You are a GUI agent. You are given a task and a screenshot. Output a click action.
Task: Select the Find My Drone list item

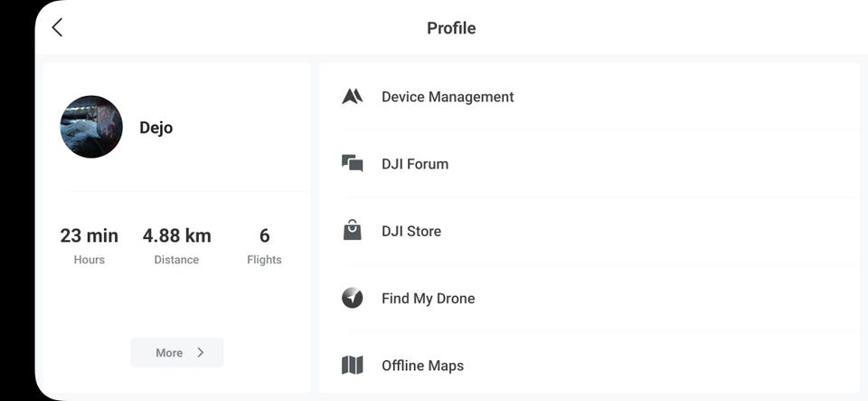point(590,298)
